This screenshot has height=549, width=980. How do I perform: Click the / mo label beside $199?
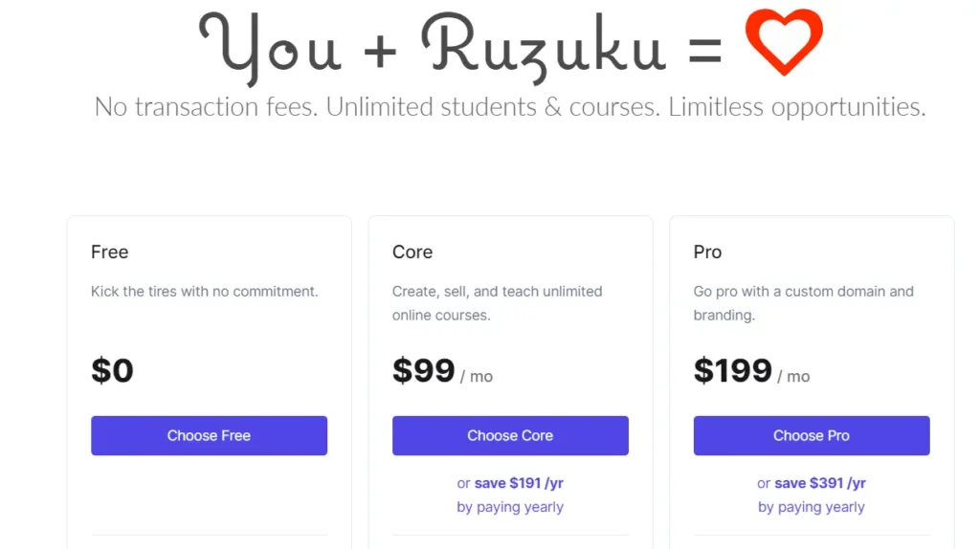tap(793, 377)
